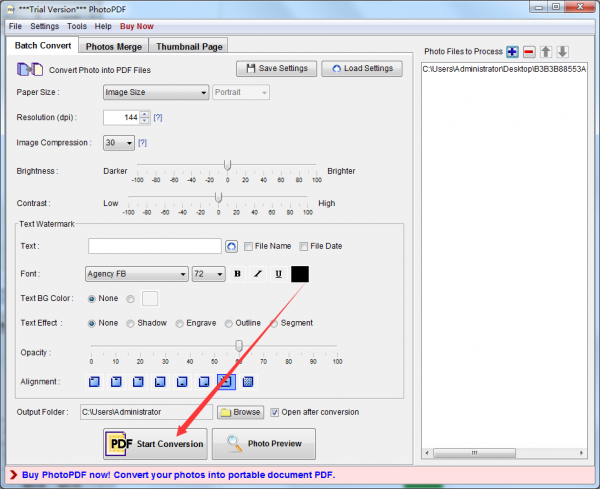Enable the File Date checkbox
The width and height of the screenshot is (600, 489).
303,246
